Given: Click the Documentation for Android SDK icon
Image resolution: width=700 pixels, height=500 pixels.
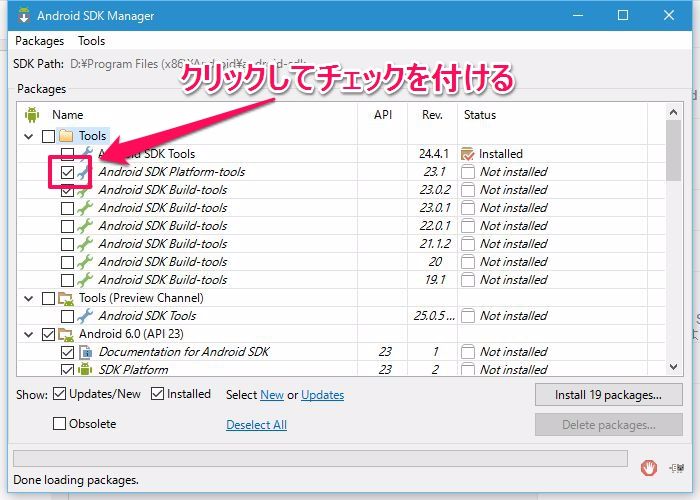Looking at the screenshot, I should (x=85, y=352).
